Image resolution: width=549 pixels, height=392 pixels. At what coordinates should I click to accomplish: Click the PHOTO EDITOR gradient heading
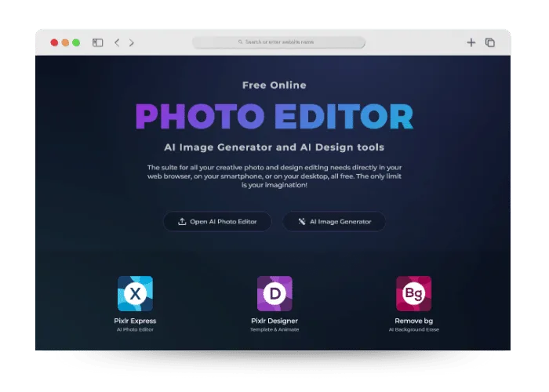[x=274, y=117]
